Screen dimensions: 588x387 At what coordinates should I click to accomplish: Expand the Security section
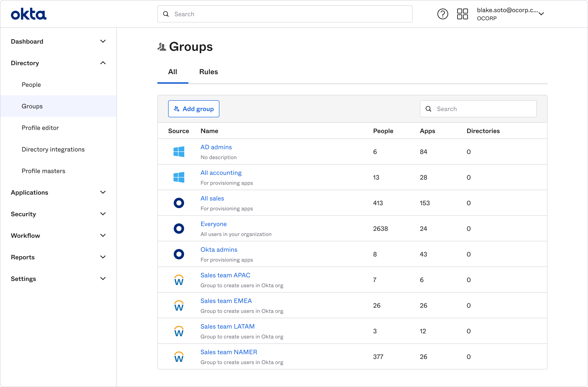tap(58, 214)
